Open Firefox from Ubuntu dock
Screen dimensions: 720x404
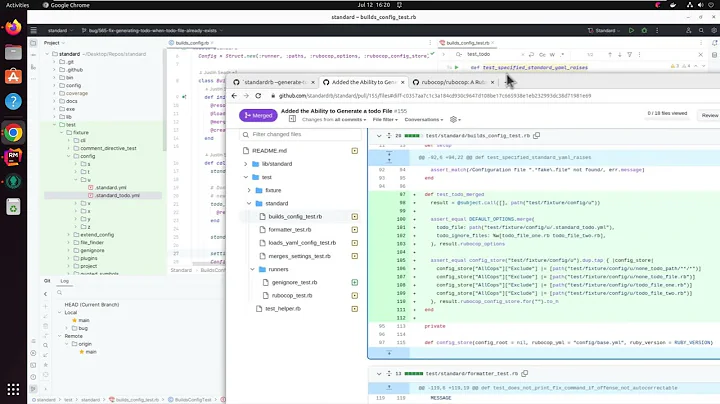coord(13,28)
